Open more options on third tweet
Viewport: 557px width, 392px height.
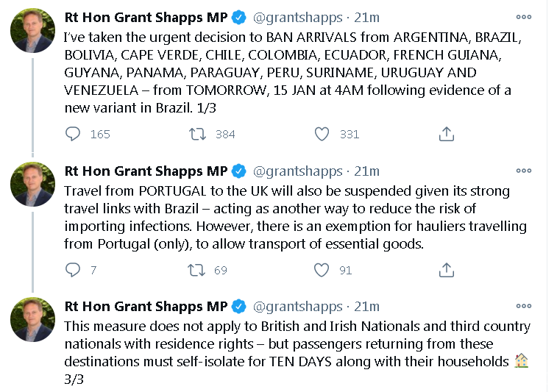tap(524, 306)
